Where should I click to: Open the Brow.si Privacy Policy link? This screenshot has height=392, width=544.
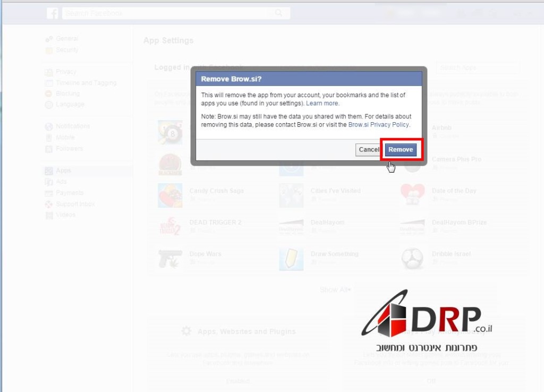pyautogui.click(x=379, y=124)
